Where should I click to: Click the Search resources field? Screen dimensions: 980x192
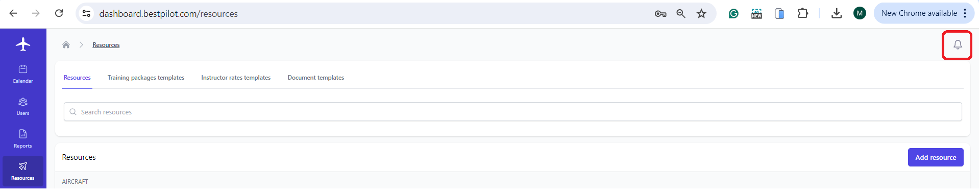pos(513,112)
